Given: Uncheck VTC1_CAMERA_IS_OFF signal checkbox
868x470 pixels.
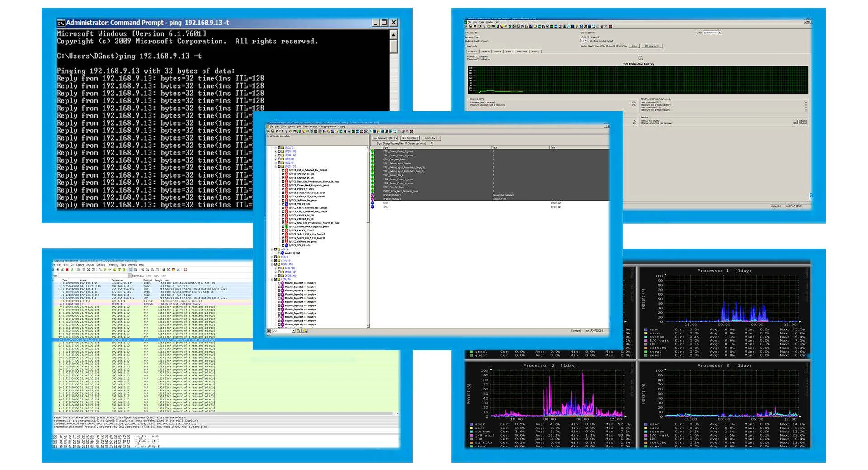Looking at the screenshot, I should tap(283, 174).
